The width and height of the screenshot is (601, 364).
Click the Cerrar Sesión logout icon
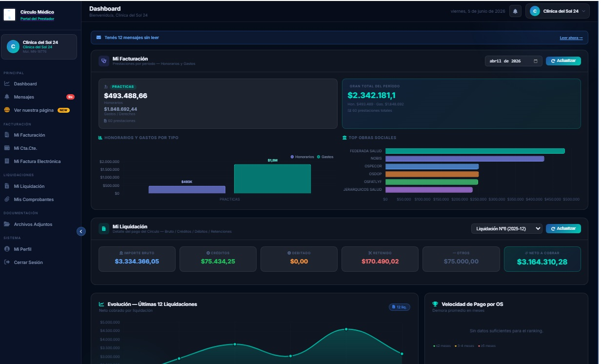pos(7,262)
